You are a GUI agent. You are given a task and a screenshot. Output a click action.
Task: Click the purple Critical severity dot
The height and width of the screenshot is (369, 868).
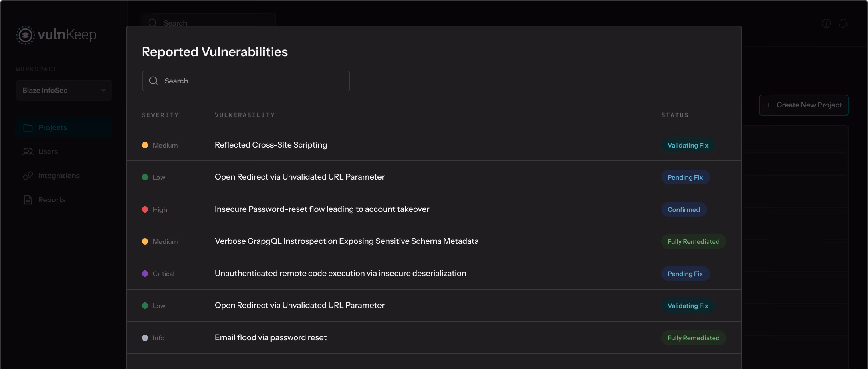145,274
